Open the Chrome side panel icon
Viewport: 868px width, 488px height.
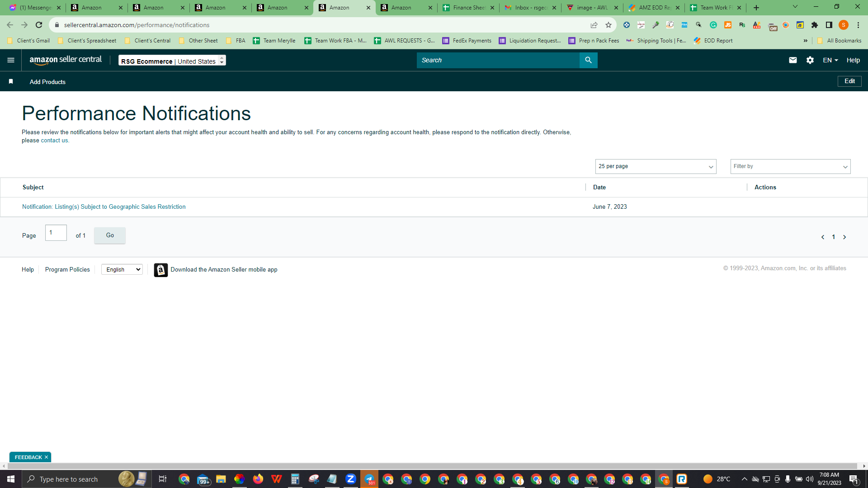(829, 25)
